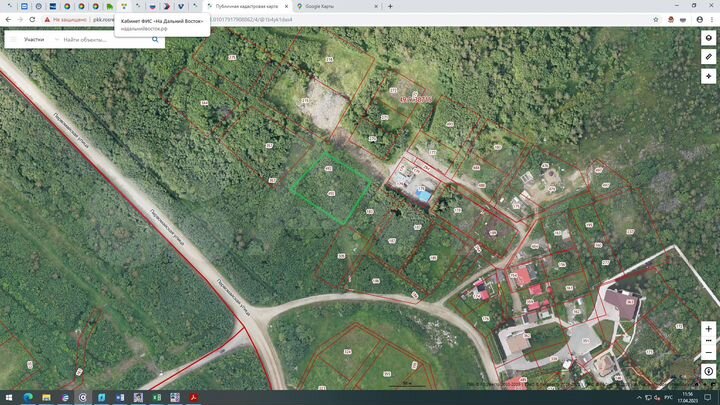Activate the my-location crosshair tool

tap(708, 76)
